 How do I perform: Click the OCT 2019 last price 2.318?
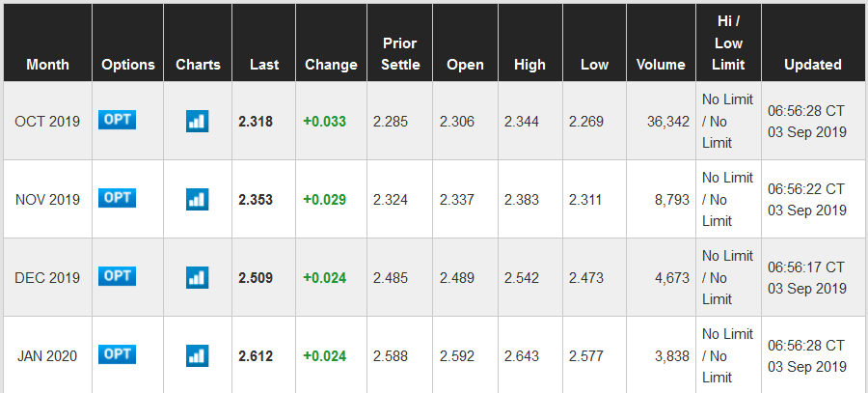pyautogui.click(x=256, y=122)
